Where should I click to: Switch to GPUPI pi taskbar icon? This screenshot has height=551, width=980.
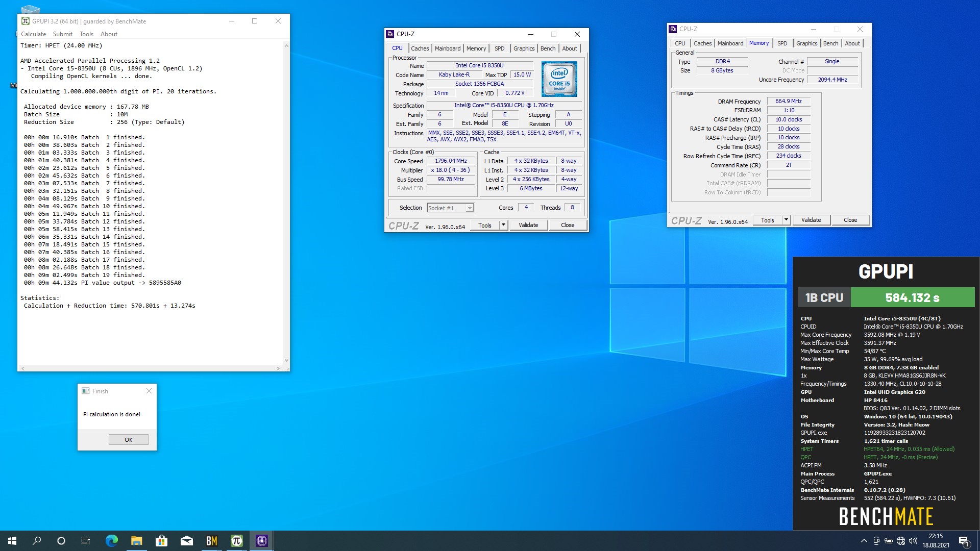236,541
